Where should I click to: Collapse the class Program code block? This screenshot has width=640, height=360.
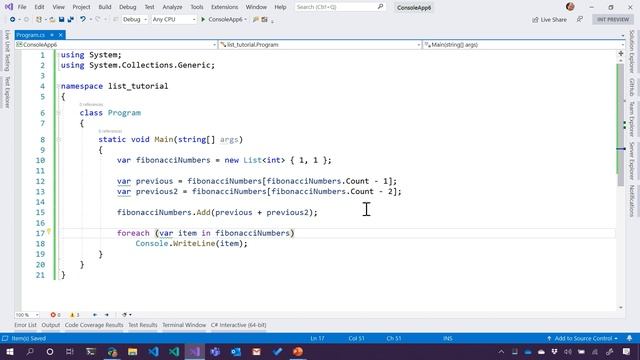coord(58,113)
